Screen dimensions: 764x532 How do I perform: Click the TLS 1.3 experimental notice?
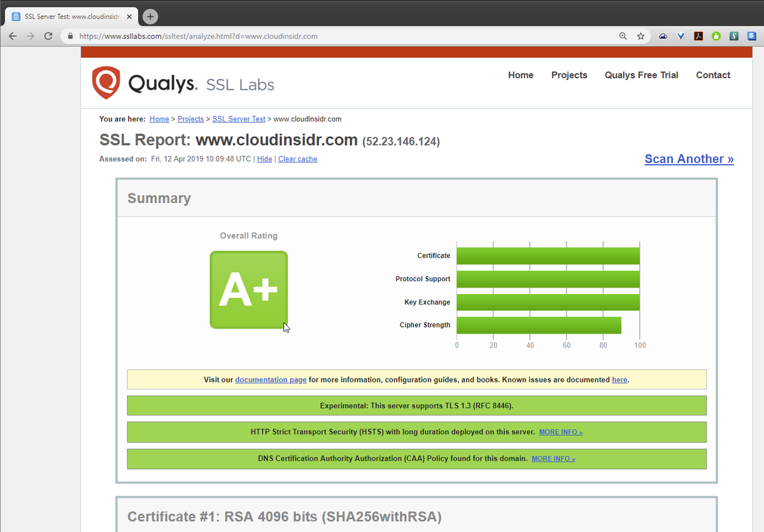click(x=416, y=405)
